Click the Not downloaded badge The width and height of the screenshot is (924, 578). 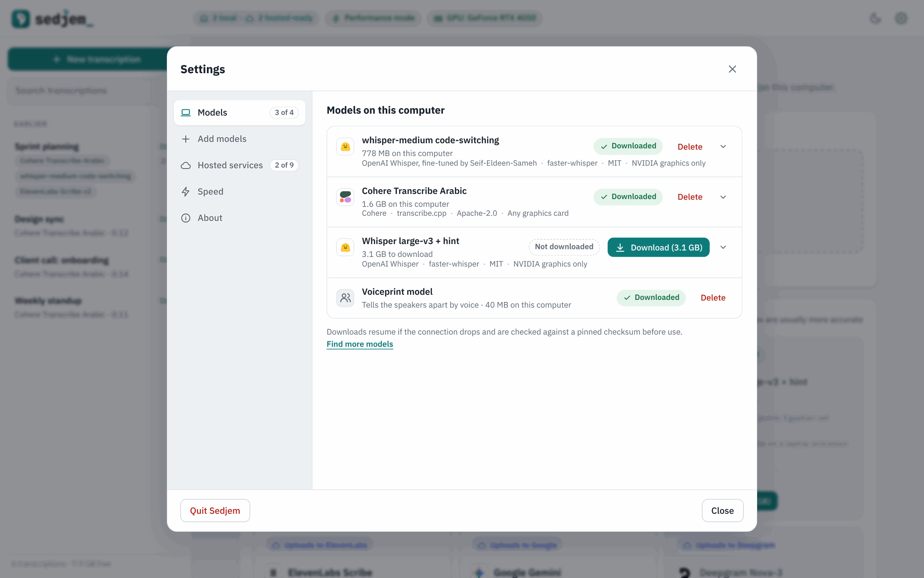point(564,247)
